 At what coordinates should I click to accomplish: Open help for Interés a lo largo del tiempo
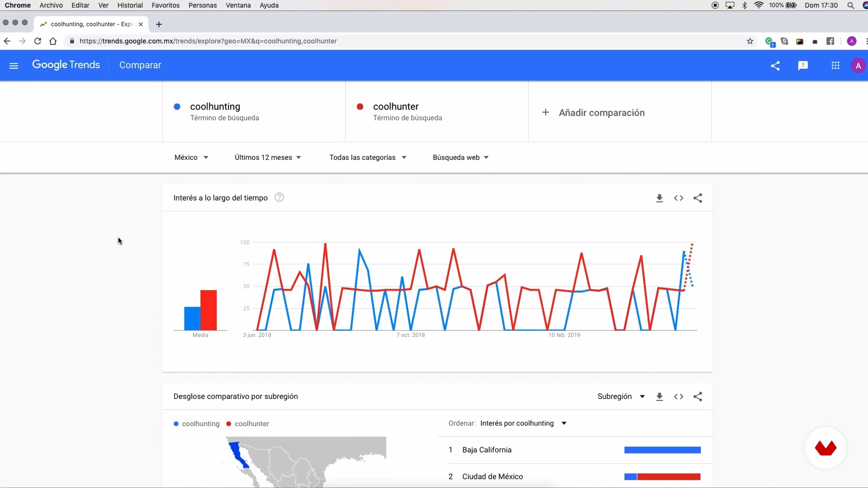[x=279, y=197]
